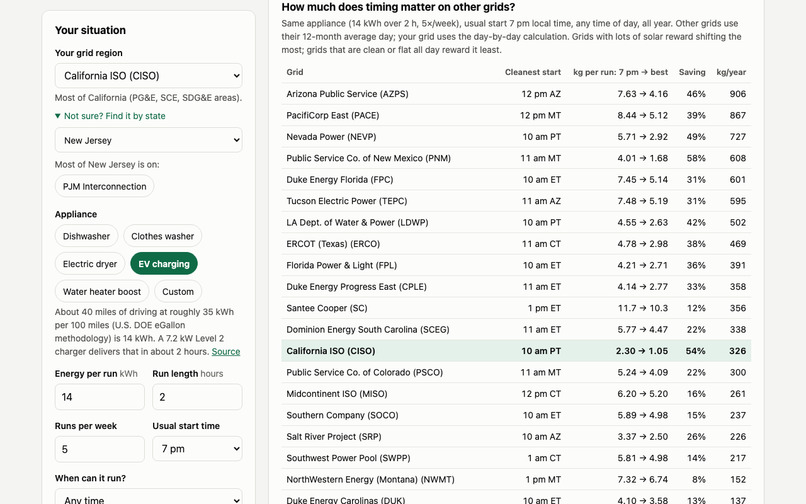The image size is (806, 504).
Task: Choose the Dishwasher appliance
Action: 86,236
